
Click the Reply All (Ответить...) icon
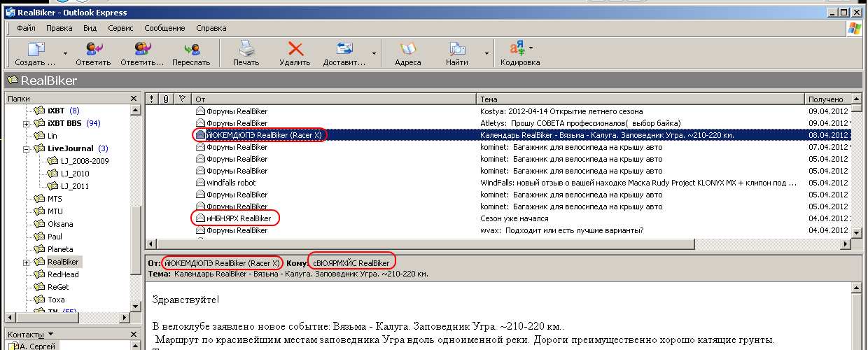pyautogui.click(x=142, y=49)
